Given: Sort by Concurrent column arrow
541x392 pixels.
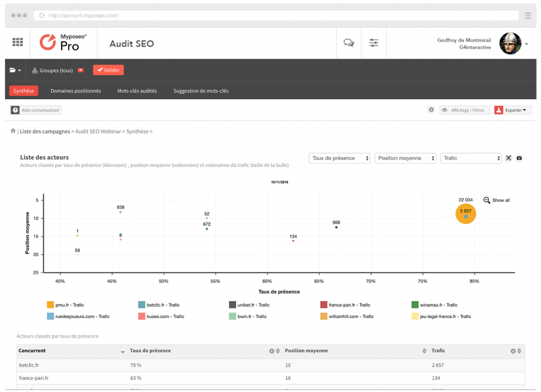Looking at the screenshot, I should pyautogui.click(x=123, y=352).
